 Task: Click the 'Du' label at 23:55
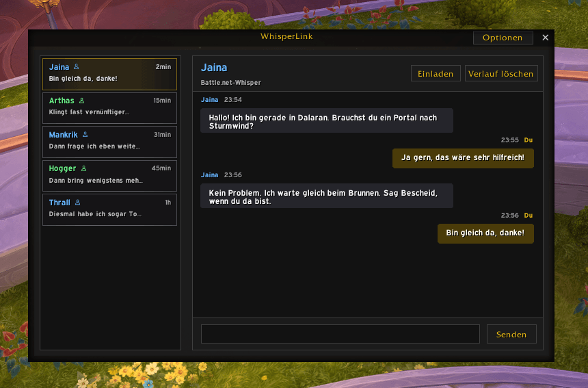529,140
